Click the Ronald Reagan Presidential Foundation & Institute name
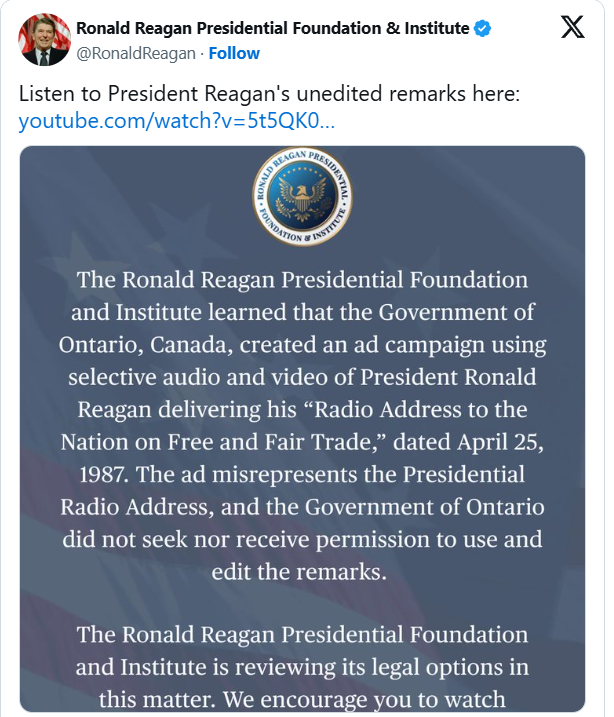The image size is (614, 717). [x=272, y=29]
